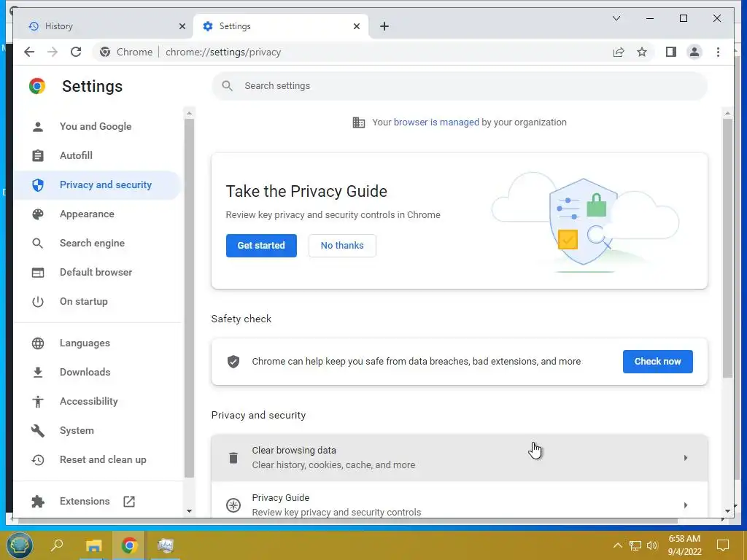Viewport: 747px width, 560px height.
Task: Open the tab search dropdown arrow
Action: [616, 18]
